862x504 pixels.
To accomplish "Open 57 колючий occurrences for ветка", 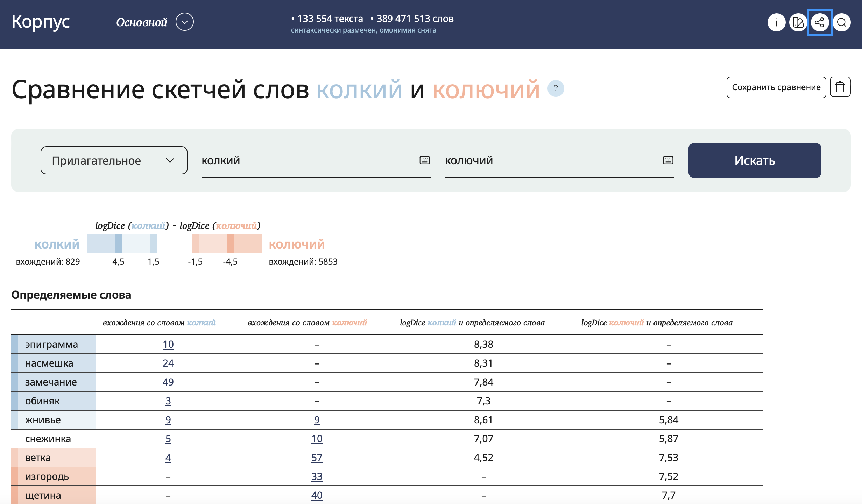I will click(x=317, y=458).
